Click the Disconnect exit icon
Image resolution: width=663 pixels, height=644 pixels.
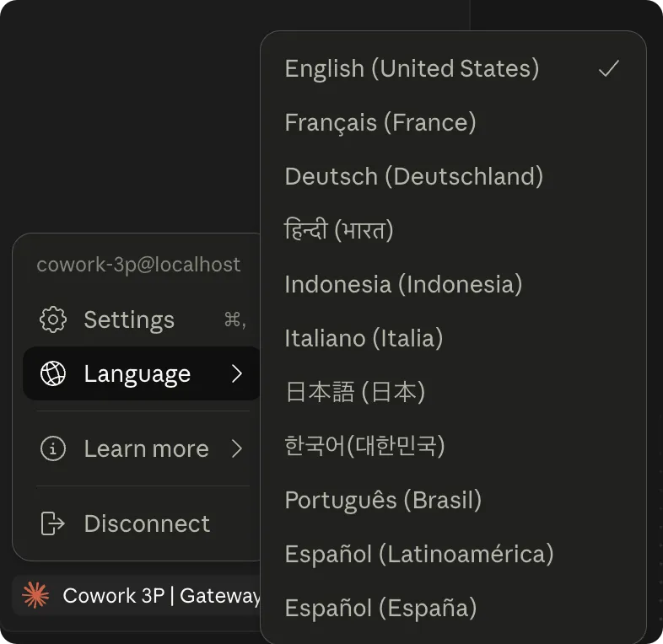[53, 523]
